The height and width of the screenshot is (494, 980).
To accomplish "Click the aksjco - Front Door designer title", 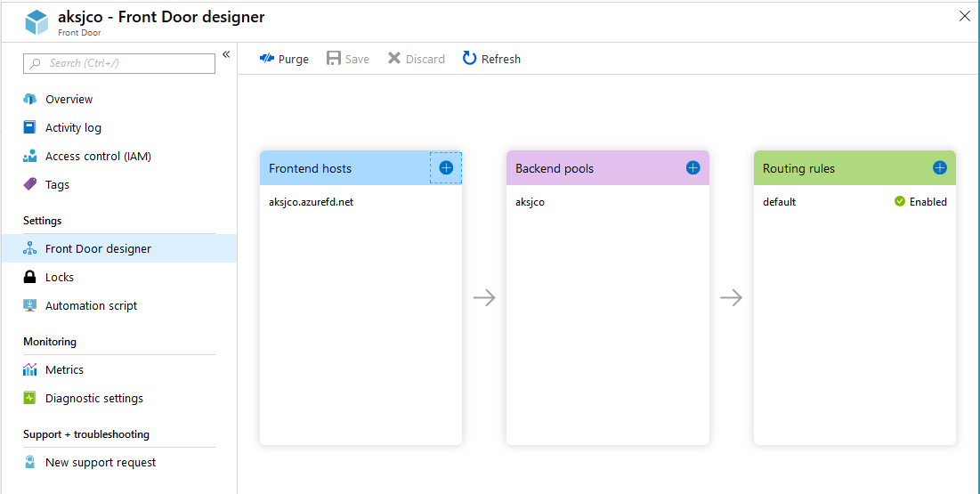I will click(161, 17).
